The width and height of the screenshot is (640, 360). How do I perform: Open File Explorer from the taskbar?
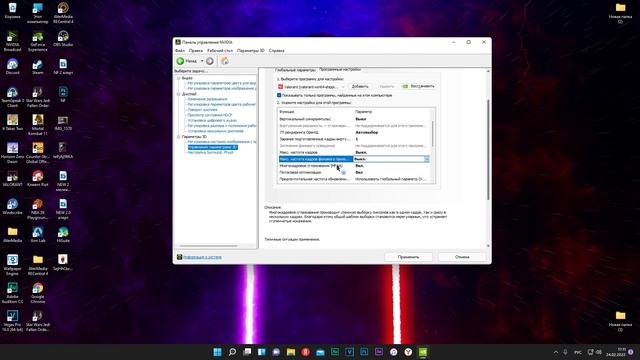291,352
